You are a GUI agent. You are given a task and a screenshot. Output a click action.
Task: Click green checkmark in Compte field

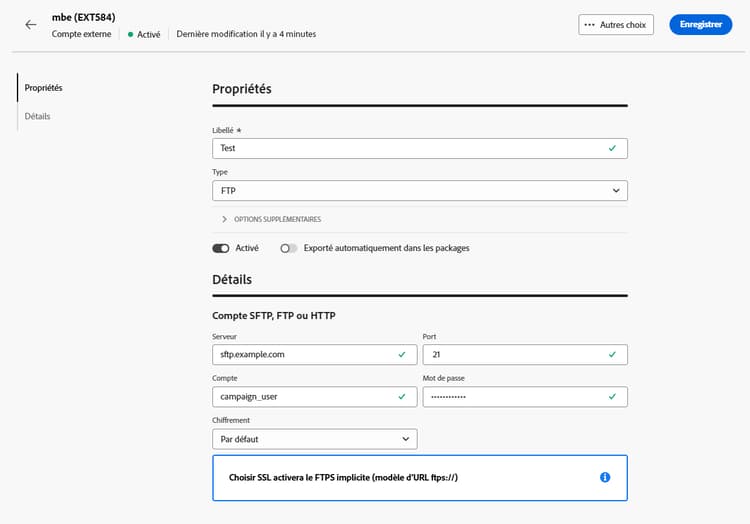(402, 396)
